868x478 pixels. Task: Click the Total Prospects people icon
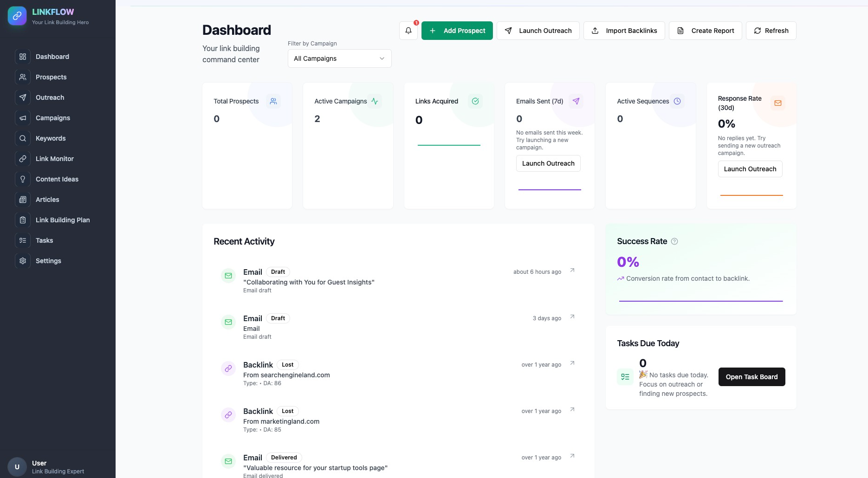pos(273,101)
